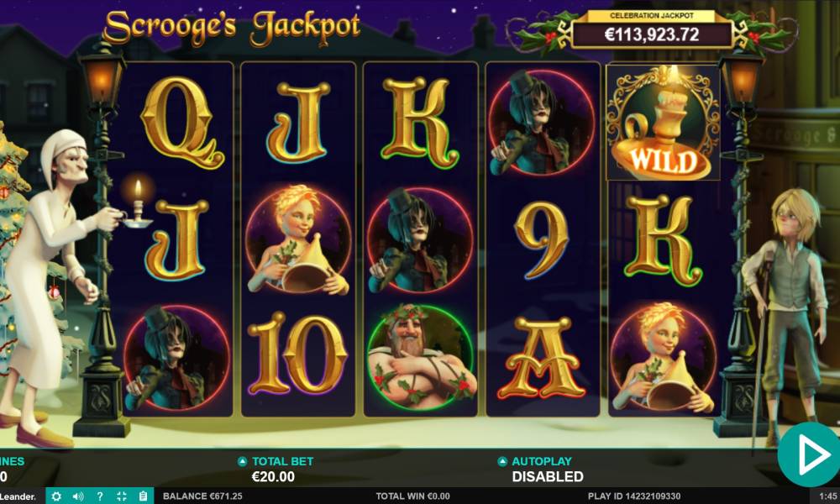The height and width of the screenshot is (504, 840).
Task: Mute the game sound with speaker icon
Action: 78,496
